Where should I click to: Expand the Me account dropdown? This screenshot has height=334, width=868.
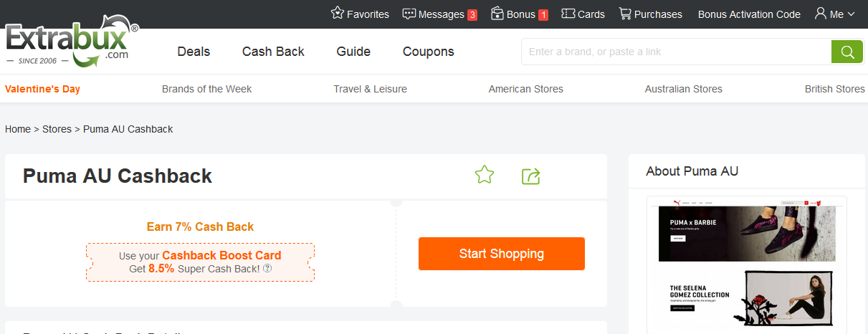[x=835, y=14]
